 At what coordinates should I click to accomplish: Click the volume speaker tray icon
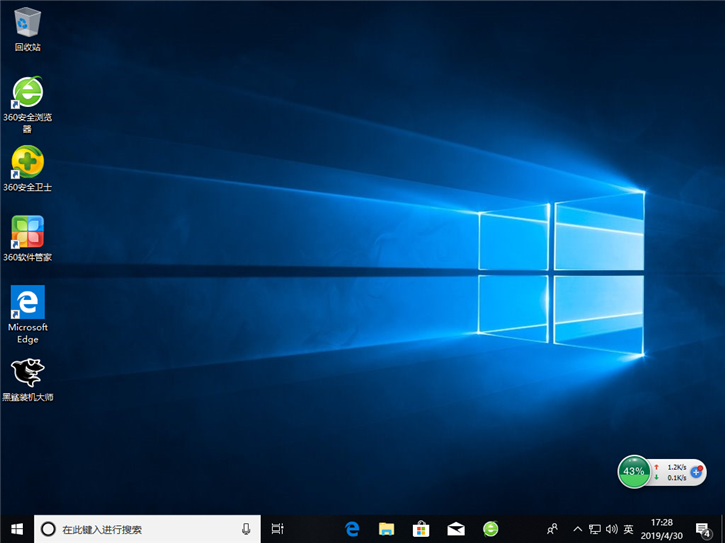point(611,529)
